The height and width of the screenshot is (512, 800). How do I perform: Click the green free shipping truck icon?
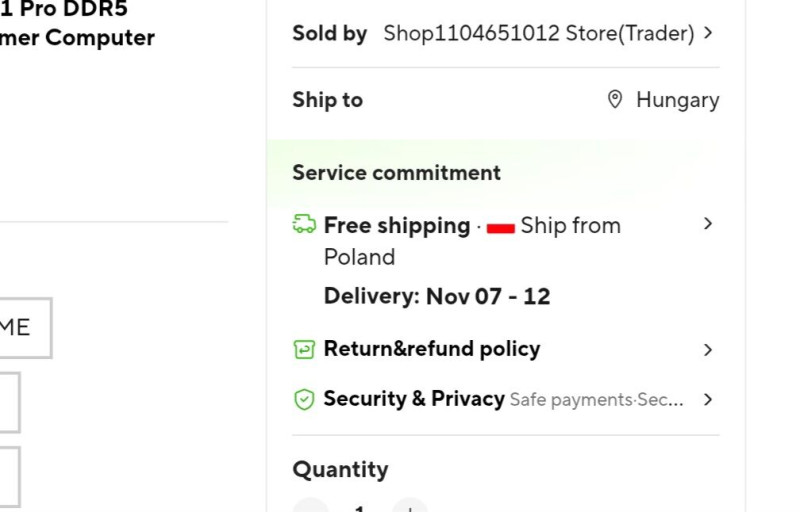coord(304,225)
